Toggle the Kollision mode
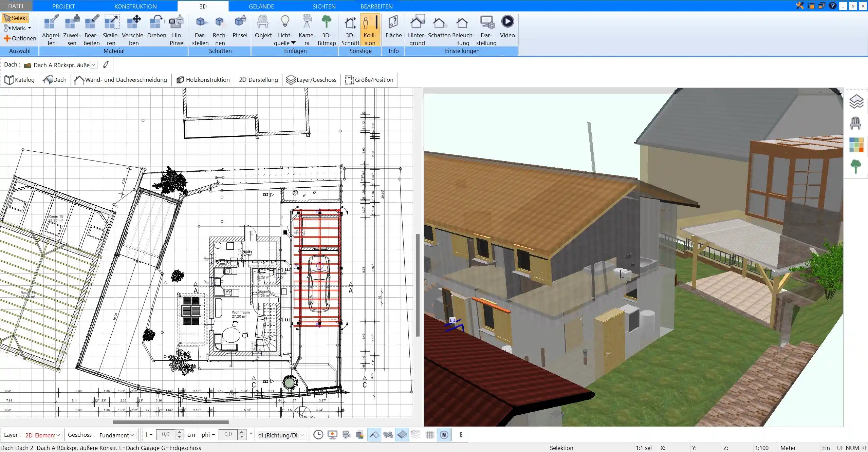 tap(370, 30)
